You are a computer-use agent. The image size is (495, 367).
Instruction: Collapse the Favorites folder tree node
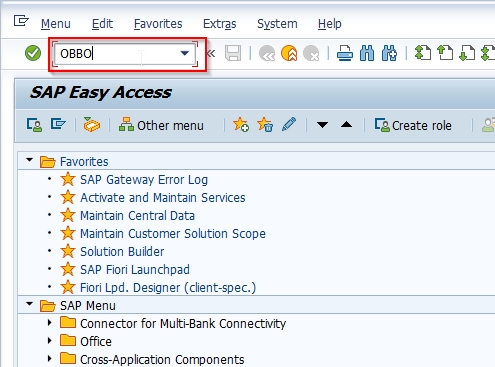click(30, 160)
